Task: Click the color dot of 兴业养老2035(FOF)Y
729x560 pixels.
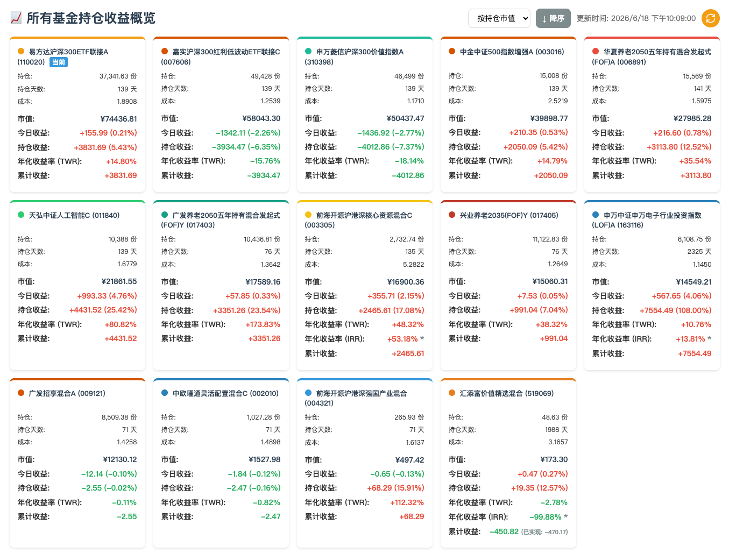Action: coord(452,215)
